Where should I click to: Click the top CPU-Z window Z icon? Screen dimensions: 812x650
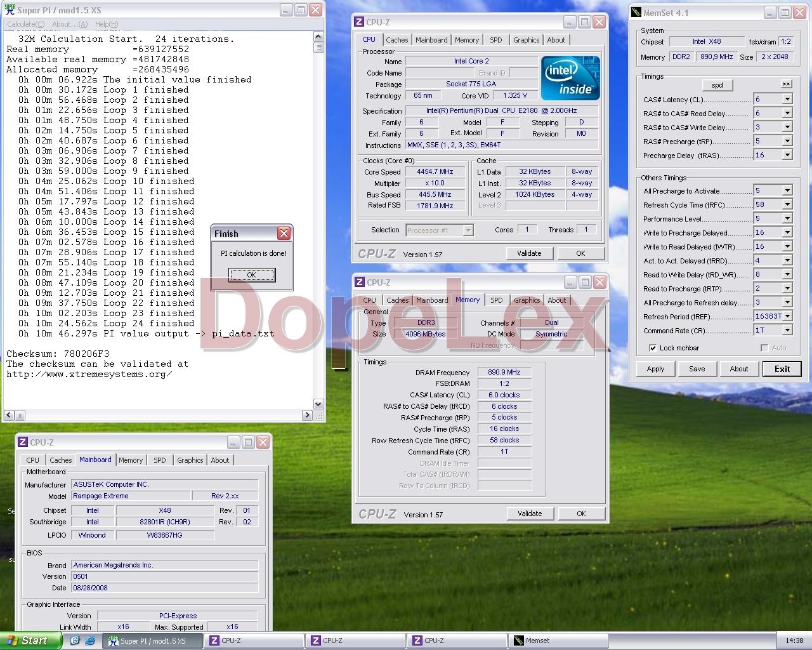(x=360, y=22)
